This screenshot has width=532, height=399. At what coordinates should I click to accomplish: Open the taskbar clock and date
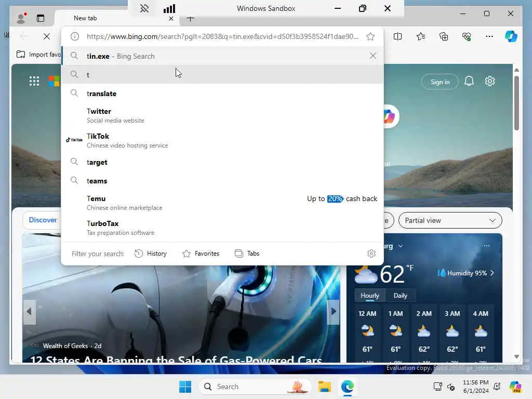[x=476, y=387]
